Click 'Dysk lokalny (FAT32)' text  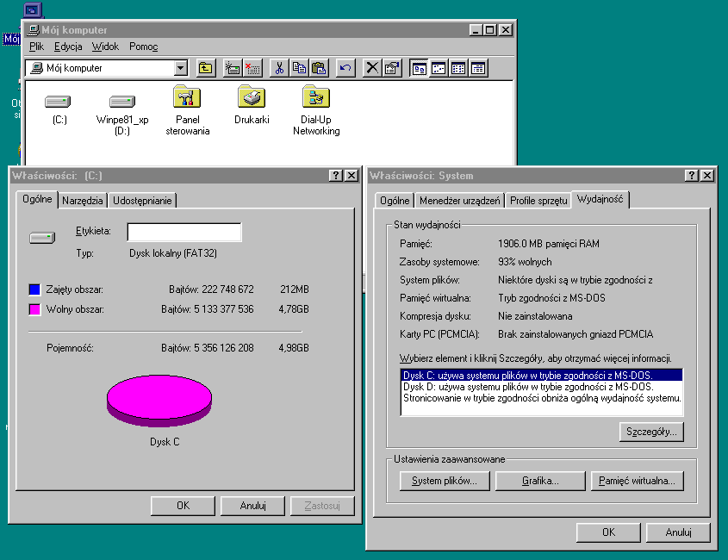(172, 253)
